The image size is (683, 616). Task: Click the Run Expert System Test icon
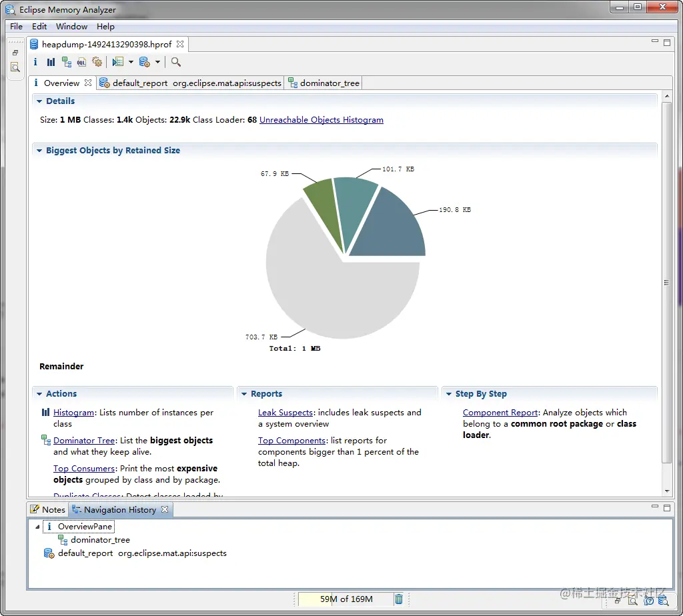(x=144, y=62)
